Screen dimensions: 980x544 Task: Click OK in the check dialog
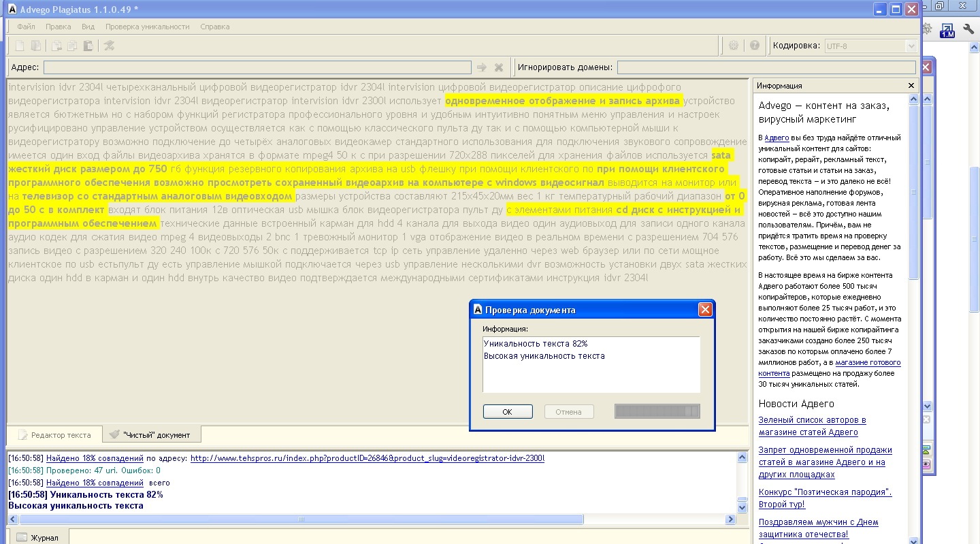(508, 412)
